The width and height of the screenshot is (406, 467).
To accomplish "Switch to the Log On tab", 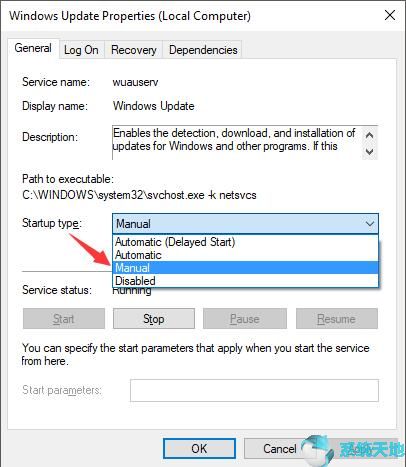I will [81, 50].
